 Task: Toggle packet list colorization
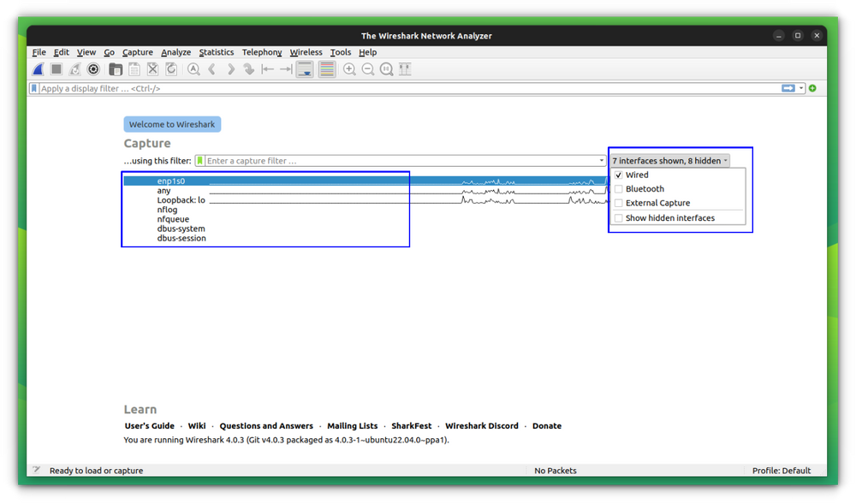click(326, 68)
